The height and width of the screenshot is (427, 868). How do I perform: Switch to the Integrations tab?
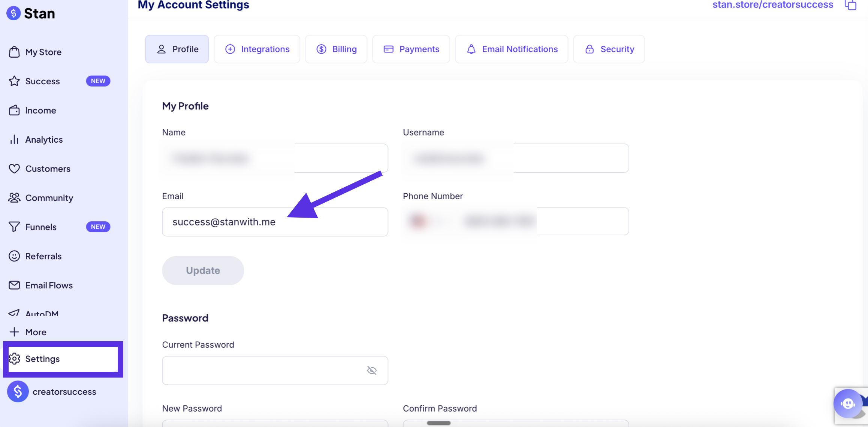(x=257, y=49)
